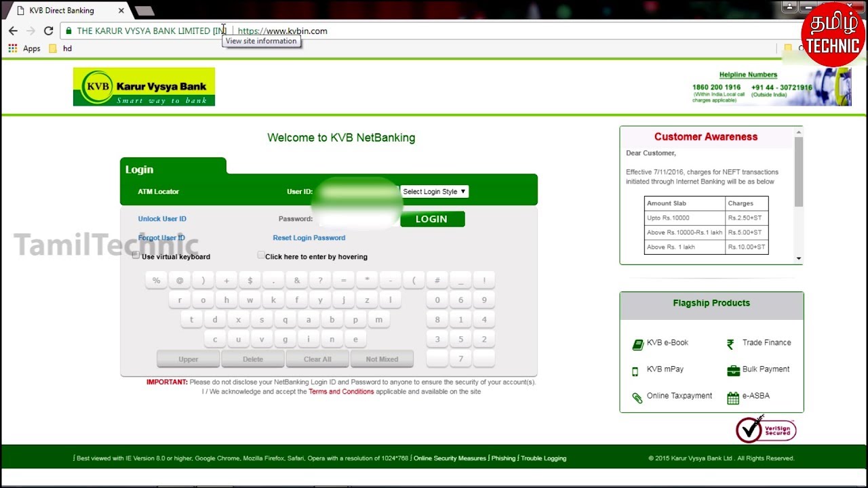Go back using the browser back arrow

coord(13,31)
